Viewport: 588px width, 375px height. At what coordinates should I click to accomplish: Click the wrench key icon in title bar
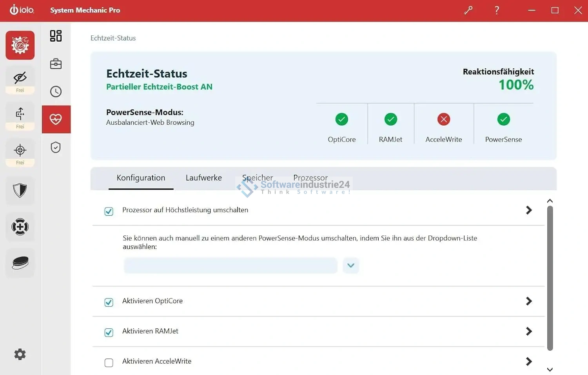pyautogui.click(x=468, y=10)
